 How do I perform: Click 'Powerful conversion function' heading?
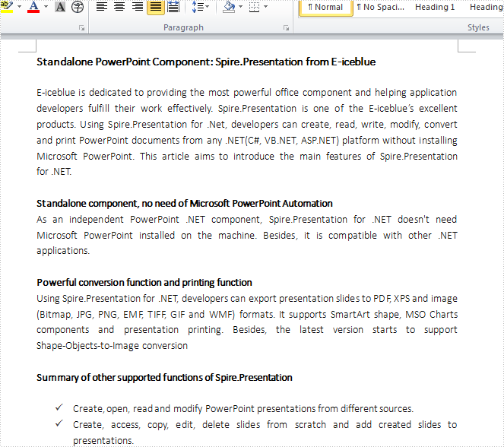coord(144,283)
